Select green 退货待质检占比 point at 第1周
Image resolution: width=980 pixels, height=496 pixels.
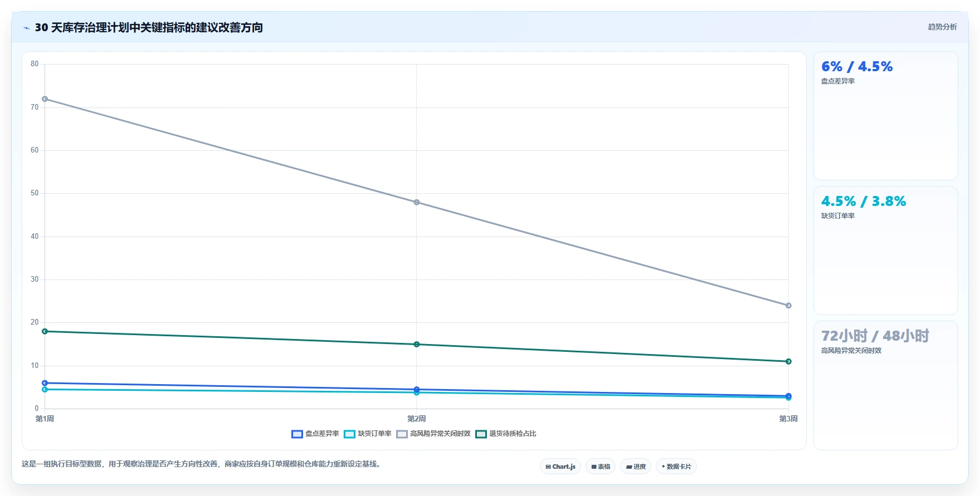pos(45,331)
